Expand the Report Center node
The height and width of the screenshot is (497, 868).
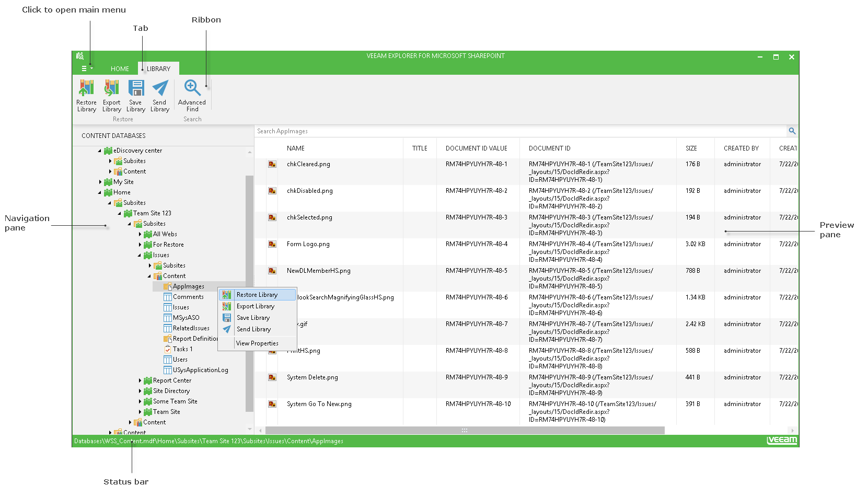(x=140, y=380)
